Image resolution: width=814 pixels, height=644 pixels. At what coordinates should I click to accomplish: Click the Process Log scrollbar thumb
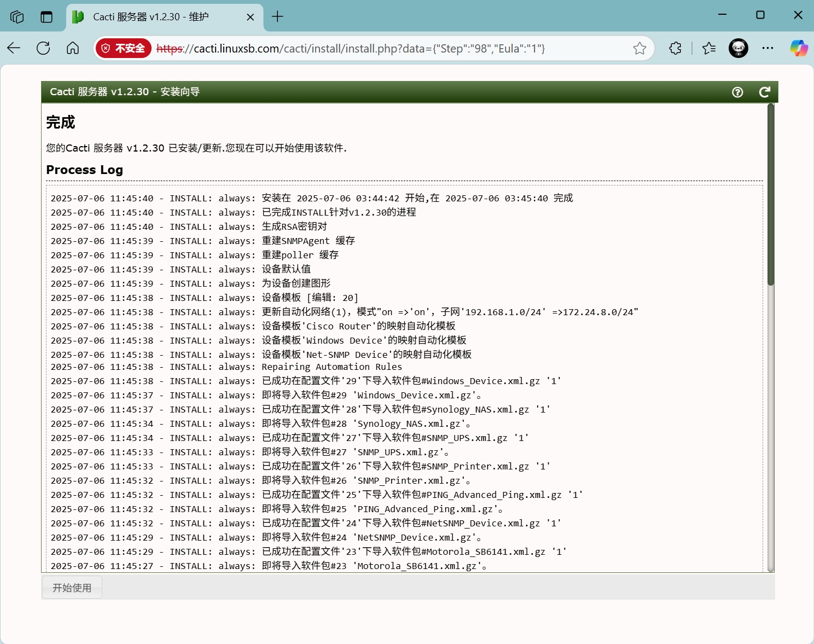point(771,194)
